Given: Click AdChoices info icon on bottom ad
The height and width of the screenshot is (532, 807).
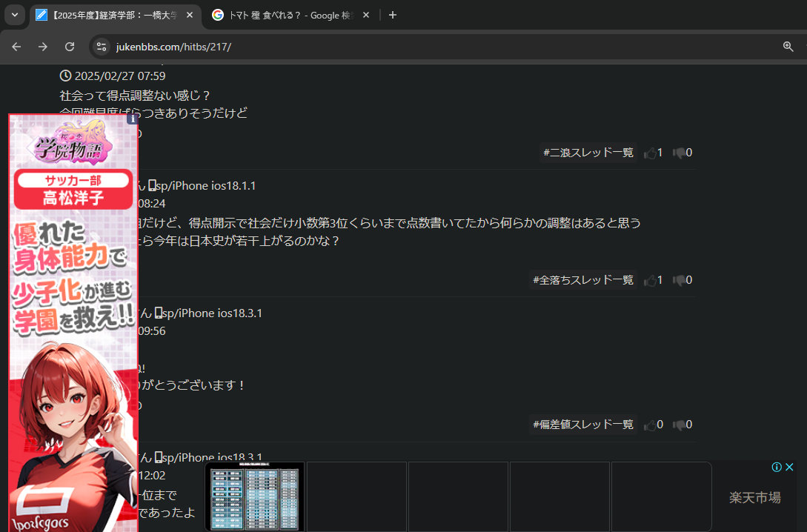Looking at the screenshot, I should click(777, 467).
